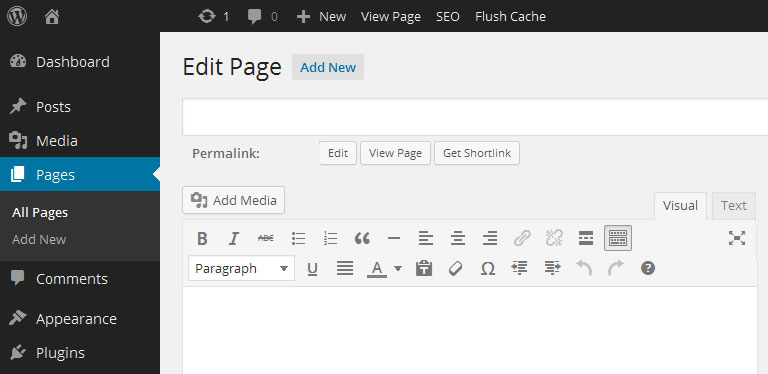
Task: Click the Get Shortlink button
Action: pyautogui.click(x=477, y=153)
